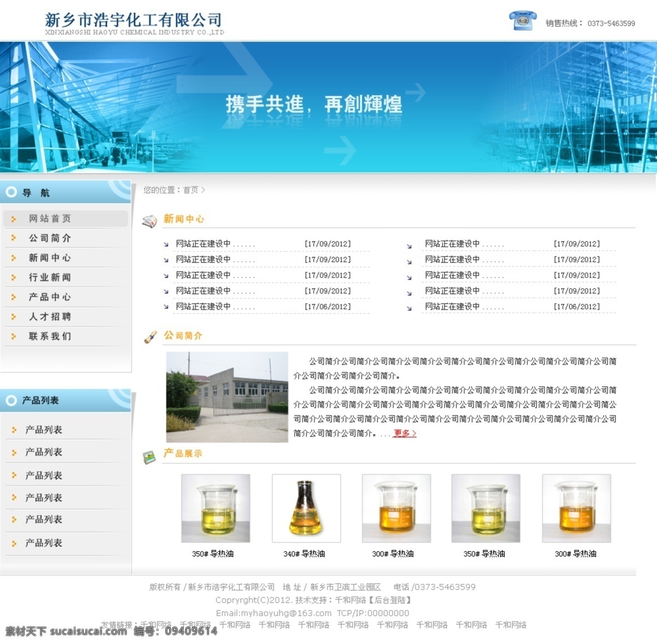This screenshot has height=644, width=657.
Task: Open 公司简介 in the navigation menu
Action: click(x=50, y=238)
